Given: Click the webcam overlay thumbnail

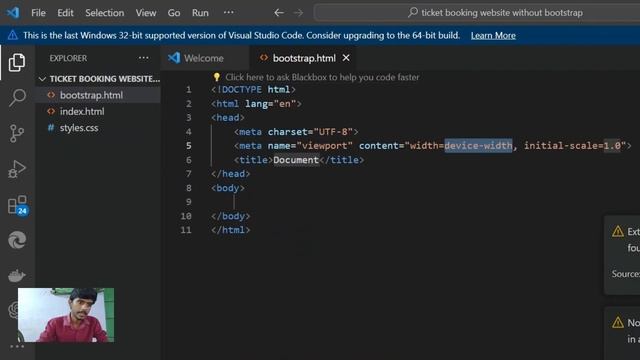Looking at the screenshot, I should coord(66,315).
